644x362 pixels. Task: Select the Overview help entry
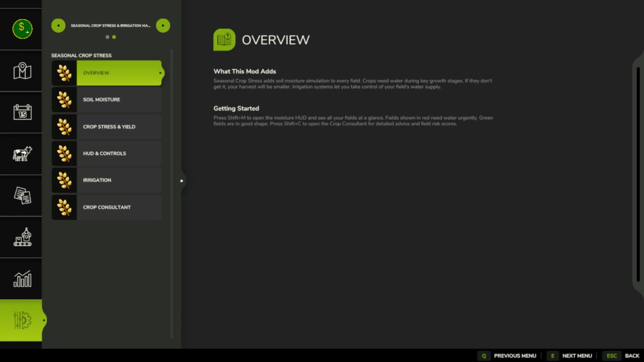(107, 73)
